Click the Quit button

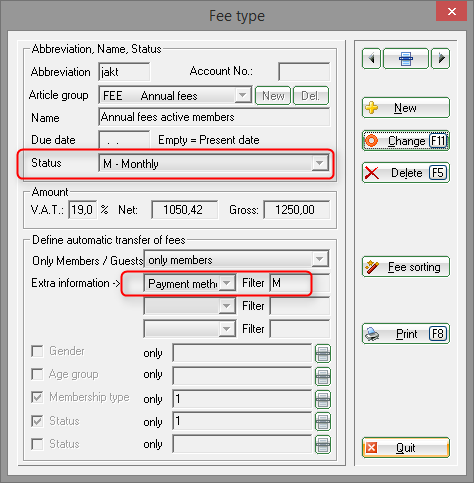pyautogui.click(x=406, y=448)
